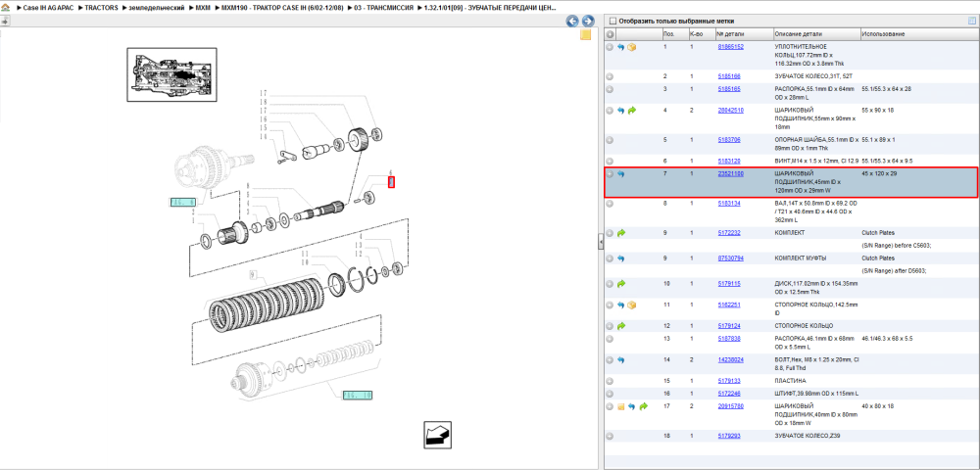The height and width of the screenshot is (470, 980).
Task: Click the FIG. 10 label in diagram
Action: [x=358, y=396]
